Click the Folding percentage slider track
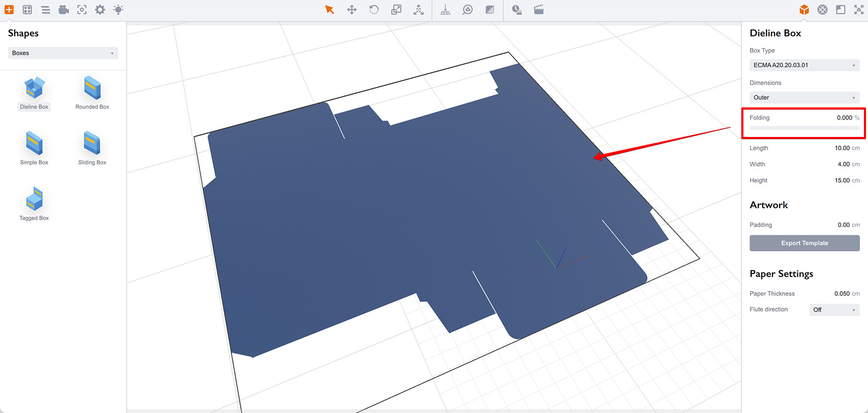 click(804, 128)
